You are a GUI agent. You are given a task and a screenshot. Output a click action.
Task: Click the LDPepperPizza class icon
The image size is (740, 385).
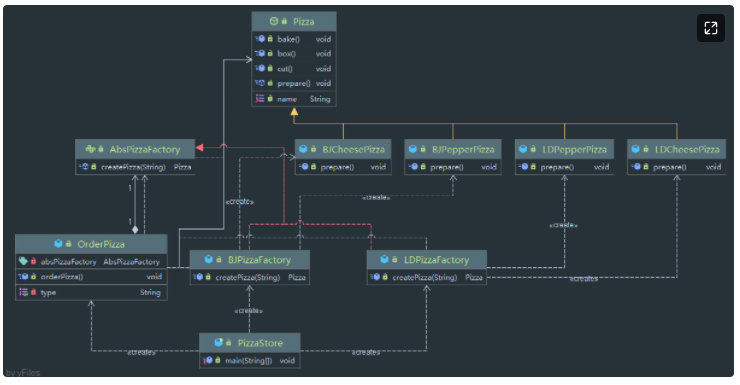(x=523, y=149)
